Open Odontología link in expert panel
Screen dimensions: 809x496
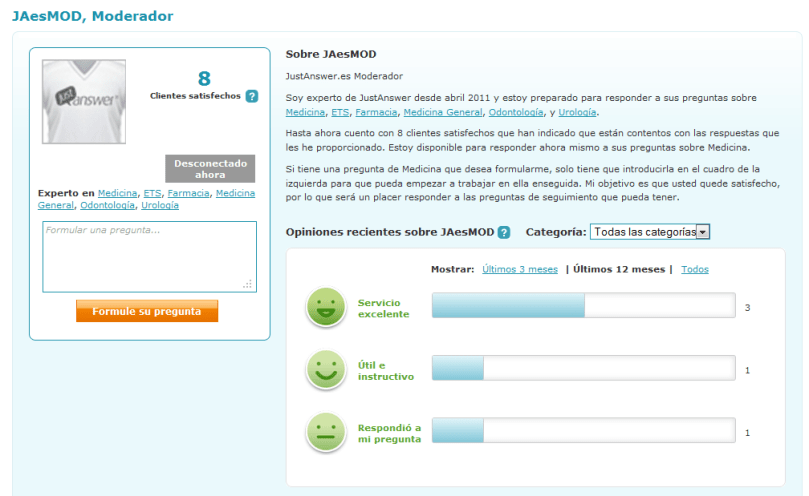107,205
